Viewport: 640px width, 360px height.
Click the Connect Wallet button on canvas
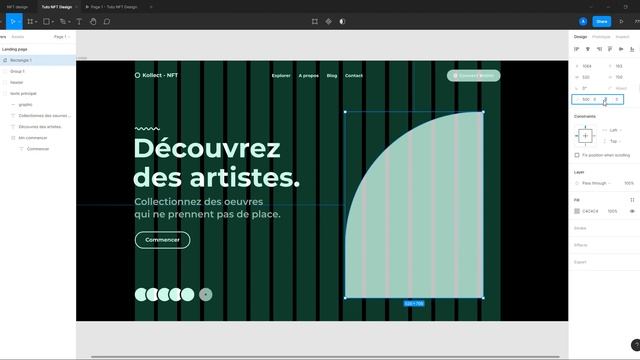pyautogui.click(x=473, y=76)
